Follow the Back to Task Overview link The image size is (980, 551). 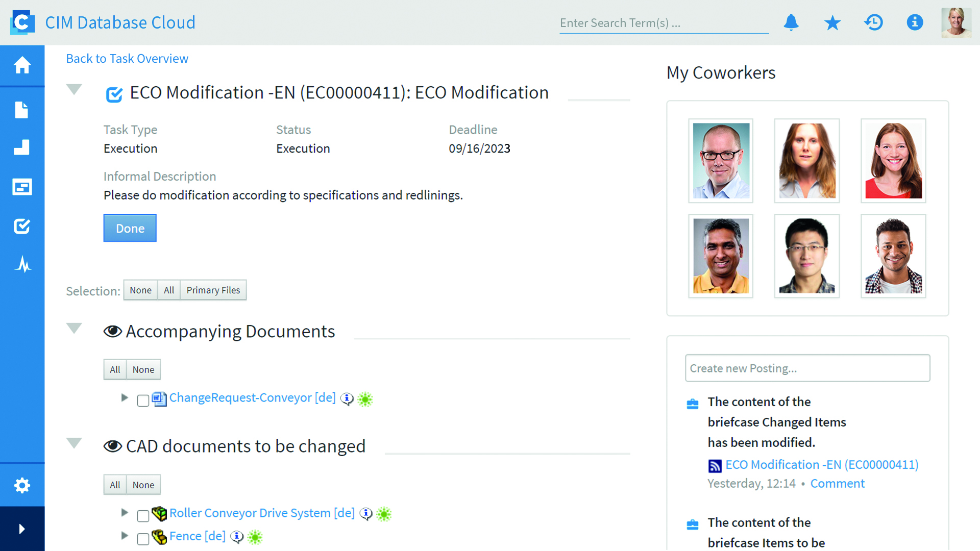click(x=127, y=59)
